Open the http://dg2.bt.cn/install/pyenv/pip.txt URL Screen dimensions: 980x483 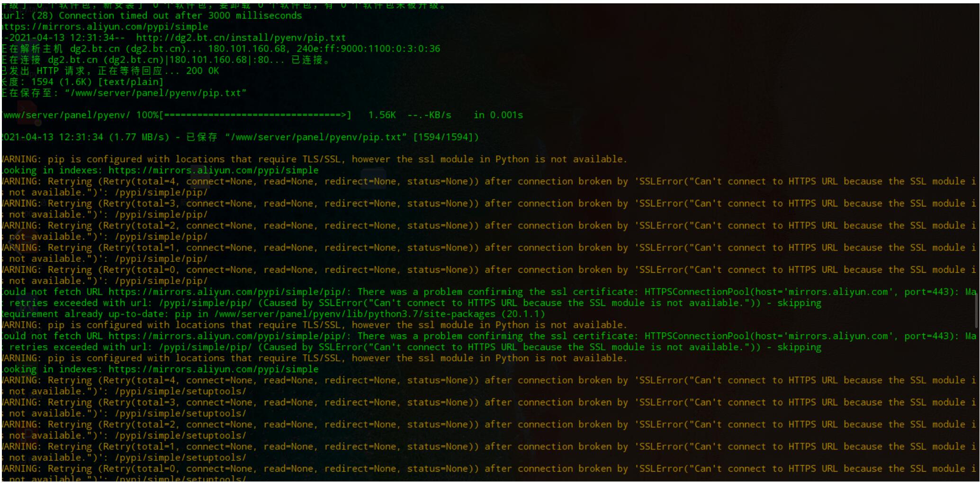click(241, 37)
